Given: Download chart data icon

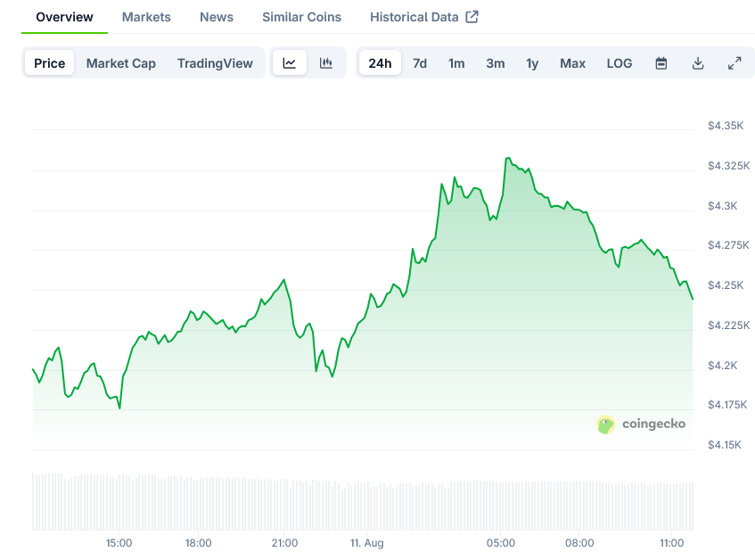Looking at the screenshot, I should (x=698, y=63).
